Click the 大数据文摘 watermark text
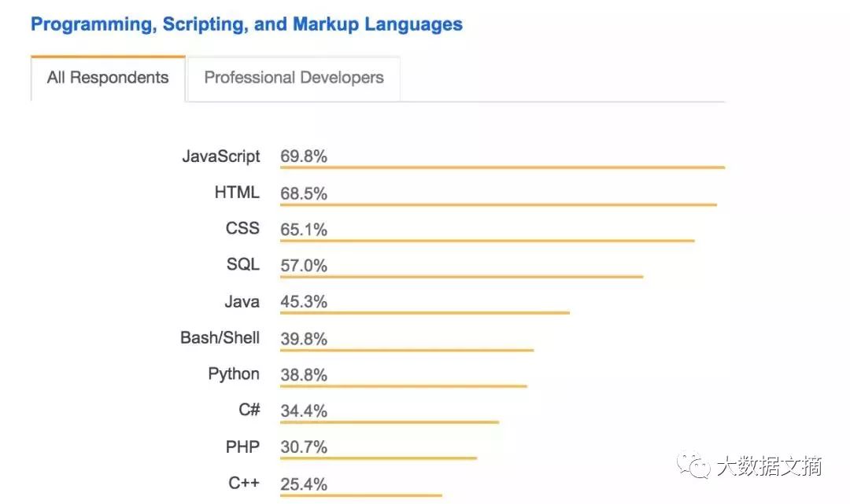 tap(769, 465)
